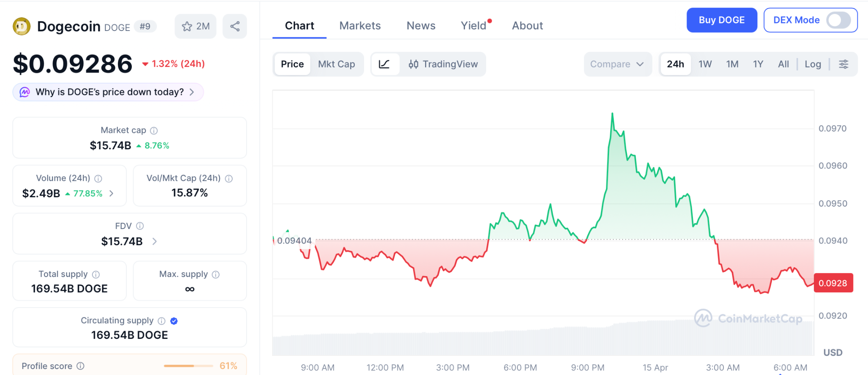
Task: Expand FDV details chevron
Action: [155, 241]
